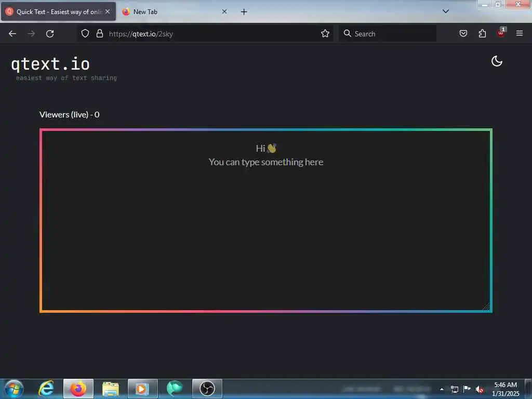Image resolution: width=532 pixels, height=399 pixels.
Task: Click the forward navigation arrow
Action: pos(31,34)
